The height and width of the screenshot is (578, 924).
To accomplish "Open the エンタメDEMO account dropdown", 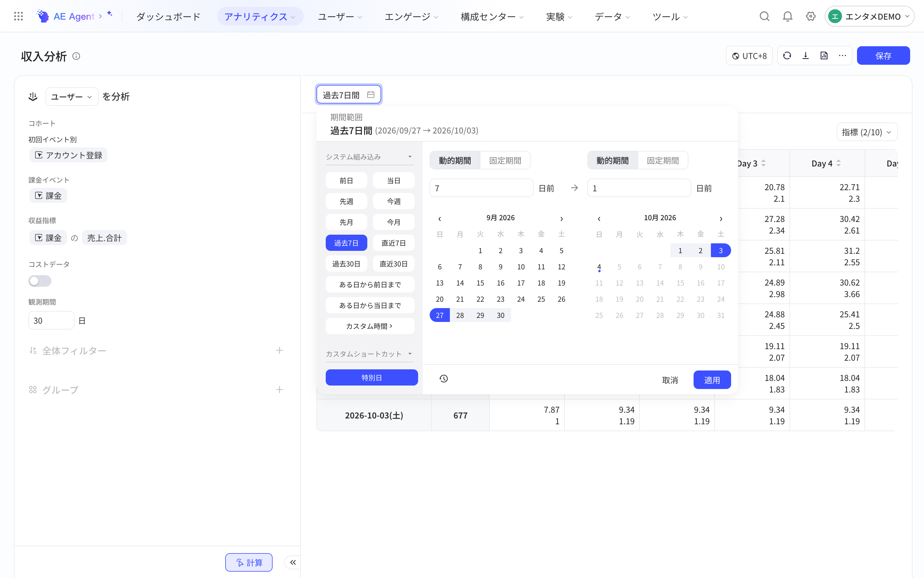I will [869, 16].
